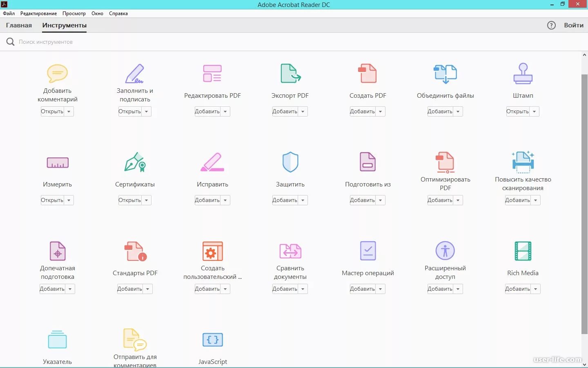Select the Штамп stamp icon
Viewport: 588px width, 368px height.
[523, 74]
